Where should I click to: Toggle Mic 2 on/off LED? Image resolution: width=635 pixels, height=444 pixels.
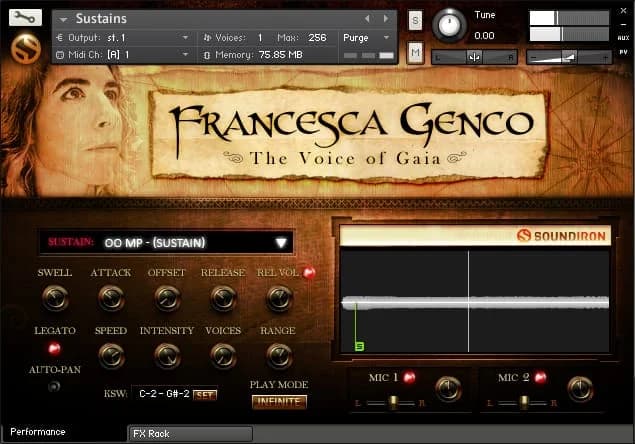coord(540,377)
